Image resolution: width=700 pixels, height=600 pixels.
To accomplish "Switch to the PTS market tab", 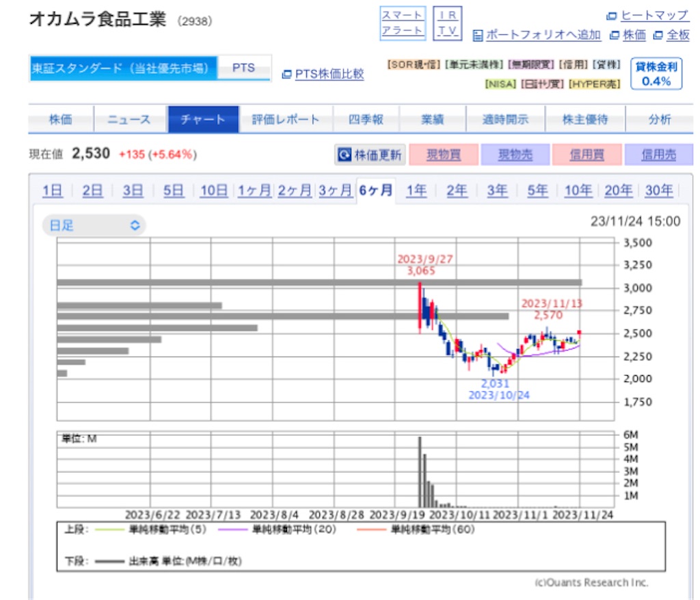I will [x=244, y=68].
